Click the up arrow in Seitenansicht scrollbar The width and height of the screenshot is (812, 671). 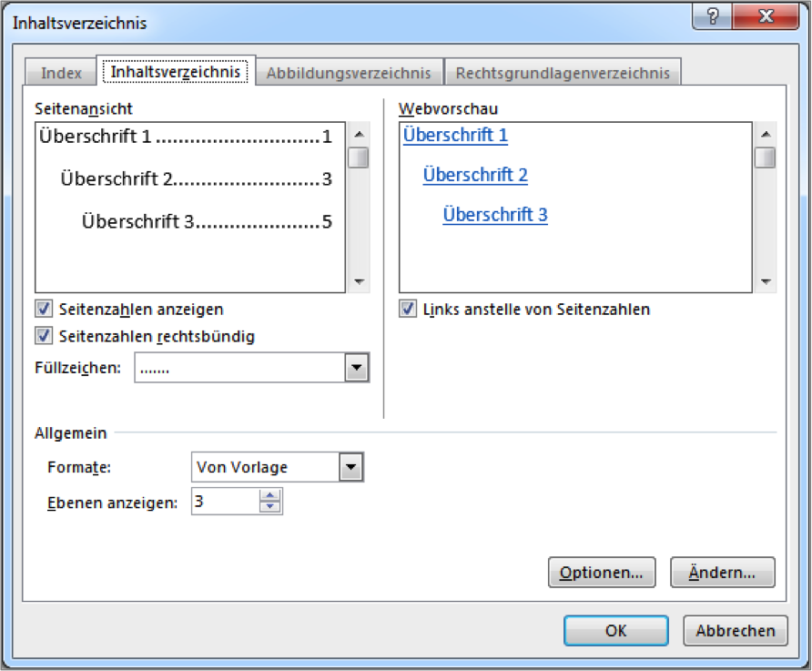point(359,135)
